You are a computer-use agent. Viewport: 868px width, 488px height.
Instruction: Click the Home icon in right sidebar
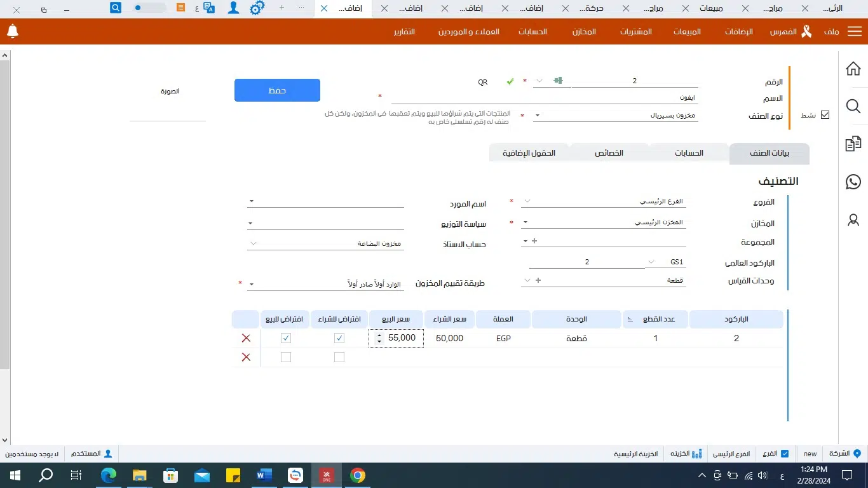[853, 69]
